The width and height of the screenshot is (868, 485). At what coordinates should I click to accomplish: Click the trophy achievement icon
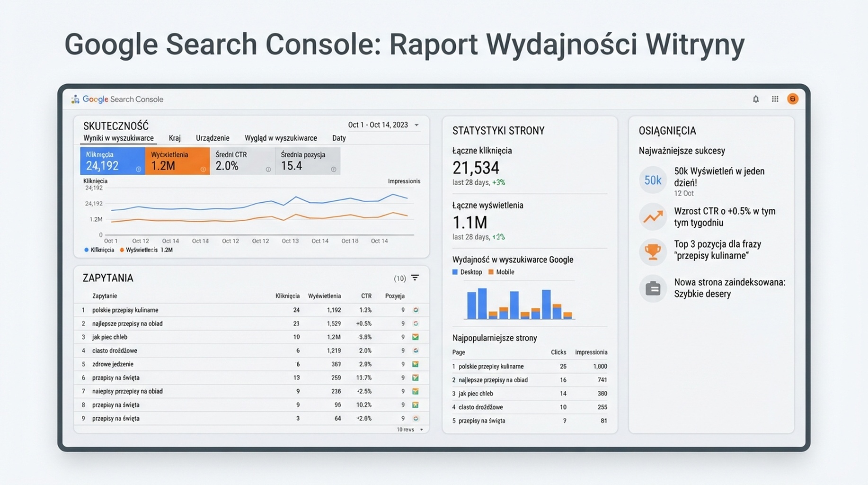(653, 251)
